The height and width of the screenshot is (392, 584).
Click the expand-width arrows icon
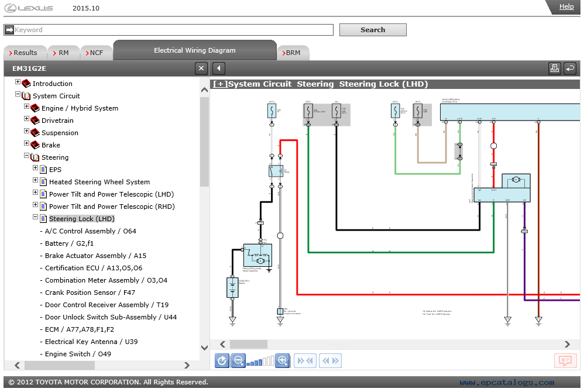pyautogui.click(x=331, y=360)
